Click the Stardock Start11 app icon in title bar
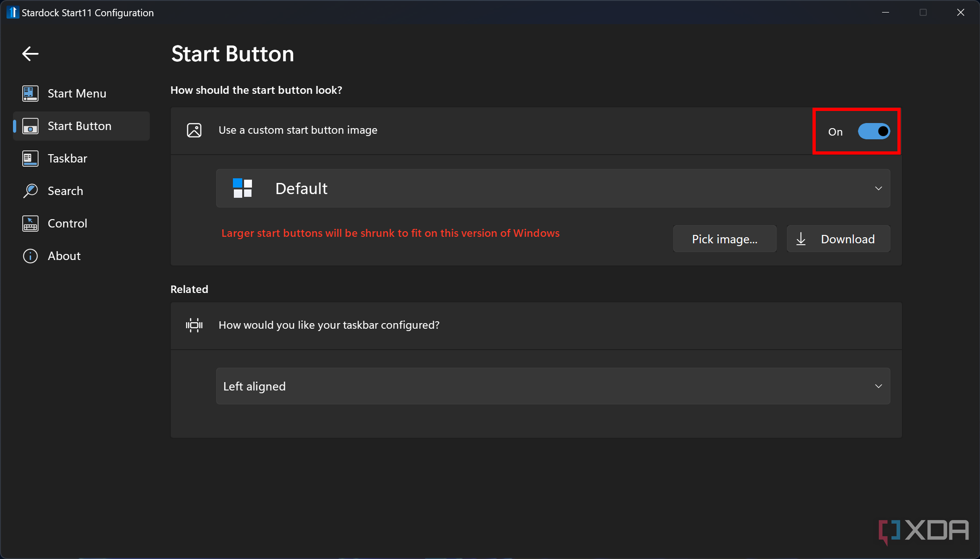This screenshot has height=559, width=980. (x=13, y=13)
